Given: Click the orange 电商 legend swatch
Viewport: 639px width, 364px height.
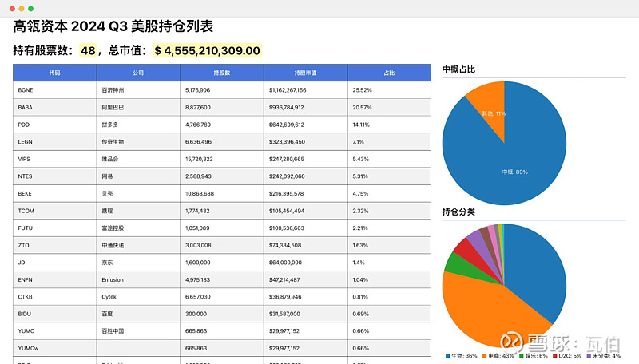Looking at the screenshot, I should [485, 356].
